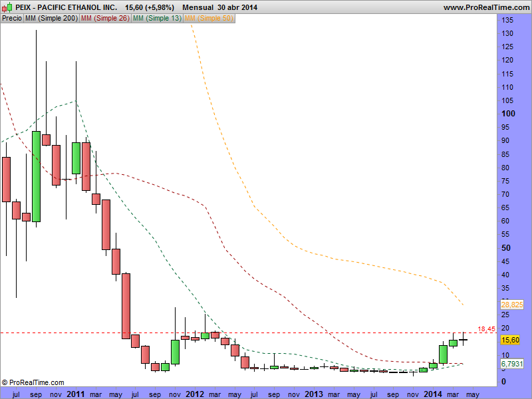Viewport: 532px width, 399px height.
Task: Click the 35 value on price axis
Action: (x=505, y=288)
